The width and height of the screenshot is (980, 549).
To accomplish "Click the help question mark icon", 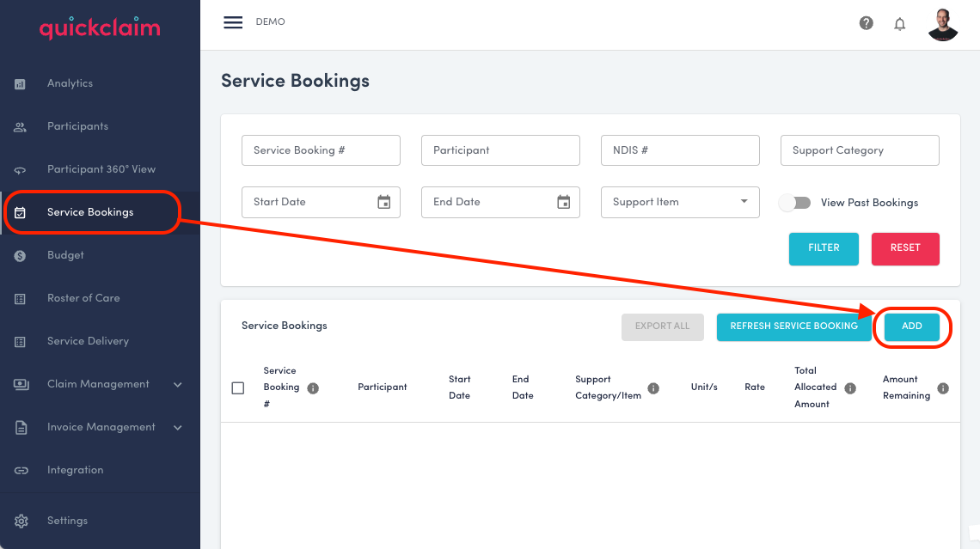I will click(x=866, y=23).
